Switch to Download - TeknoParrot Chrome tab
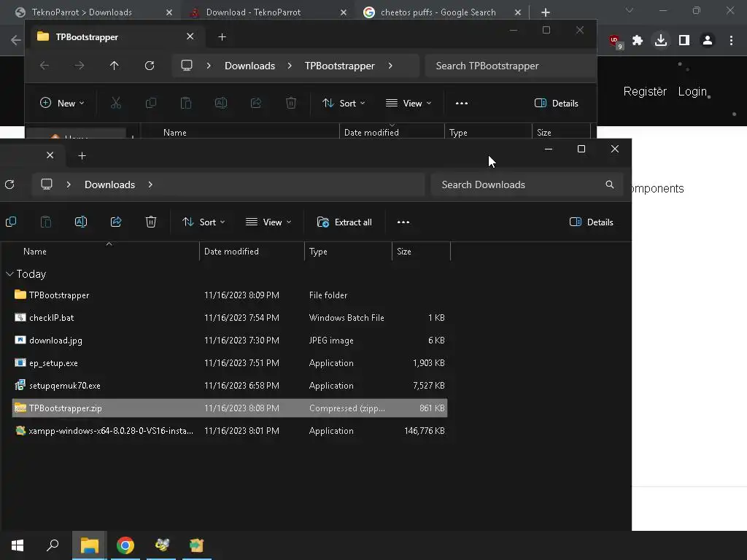 click(268, 12)
